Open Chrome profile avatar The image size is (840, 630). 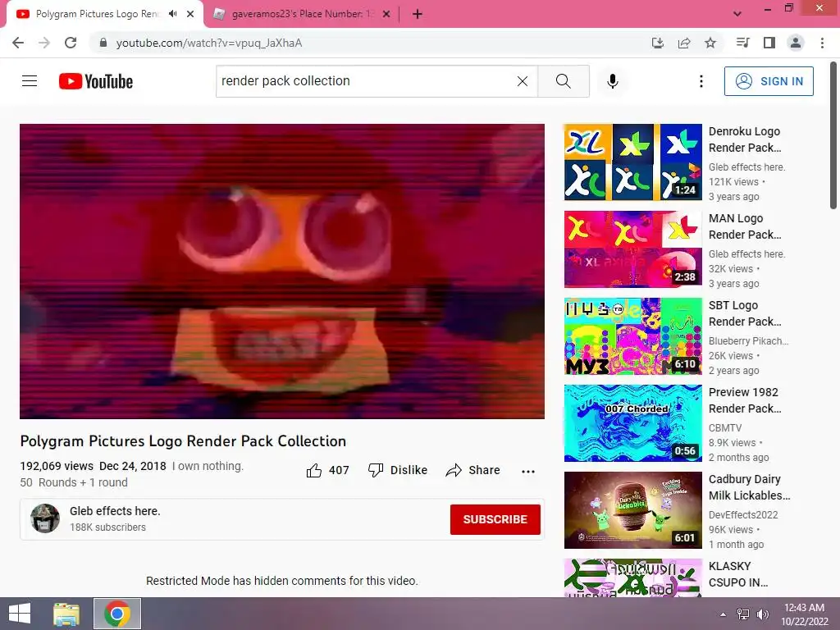click(x=796, y=43)
